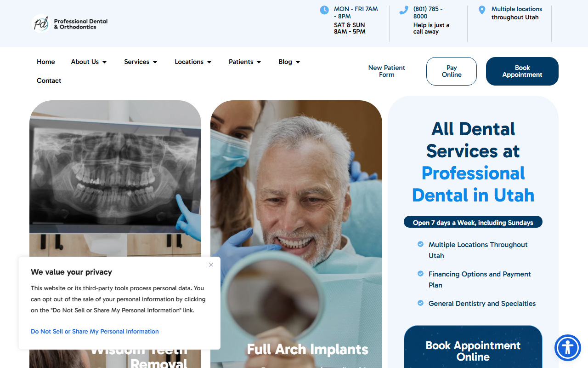Expand the About Us dropdown arrow
This screenshot has height=368, width=588.
click(105, 62)
